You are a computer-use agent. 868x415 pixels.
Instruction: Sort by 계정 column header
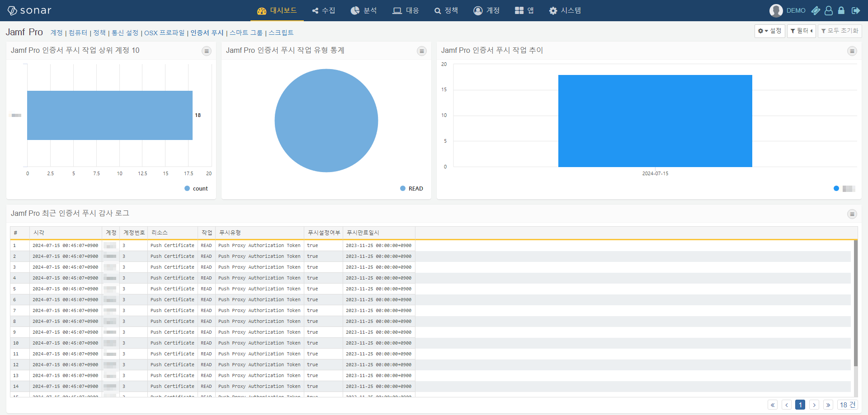[x=111, y=233]
